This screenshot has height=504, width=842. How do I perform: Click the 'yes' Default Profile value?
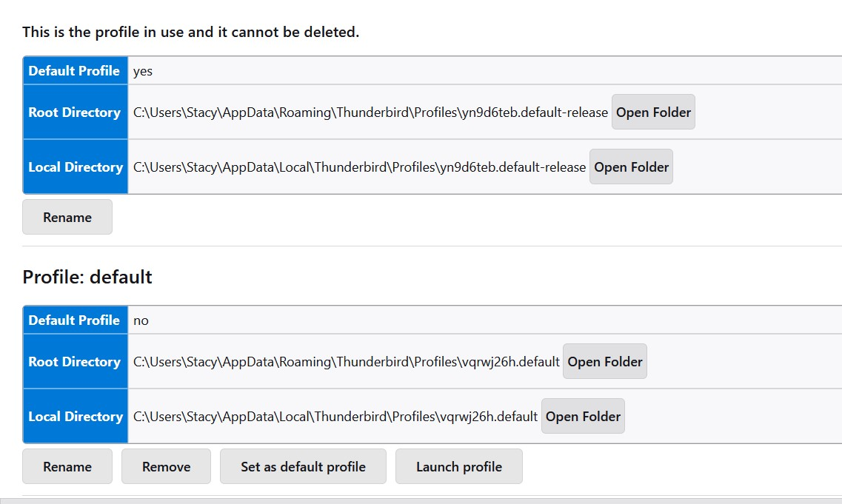(143, 71)
